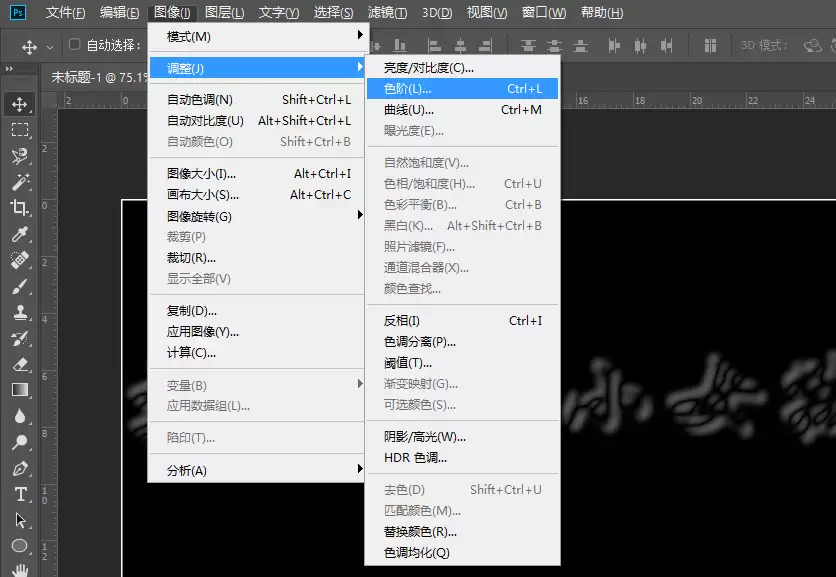836x577 pixels.
Task: Click the 3D orbit mode icon
Action: coord(813,46)
